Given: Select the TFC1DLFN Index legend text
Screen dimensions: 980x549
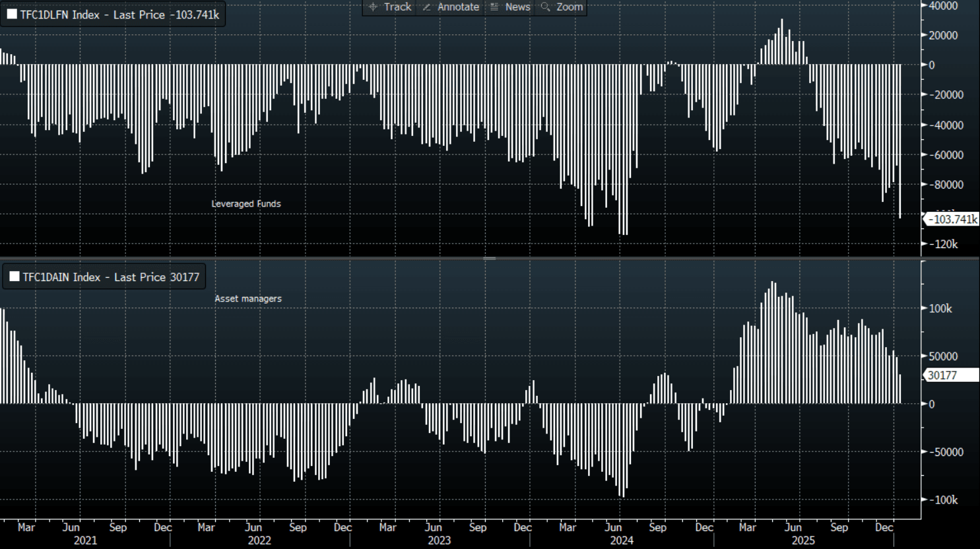Looking at the screenshot, I should coord(119,15).
